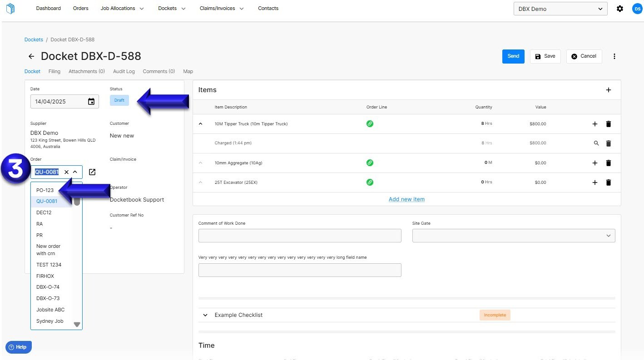Open the Help button
This screenshot has width=644, height=360.
pyautogui.click(x=19, y=347)
